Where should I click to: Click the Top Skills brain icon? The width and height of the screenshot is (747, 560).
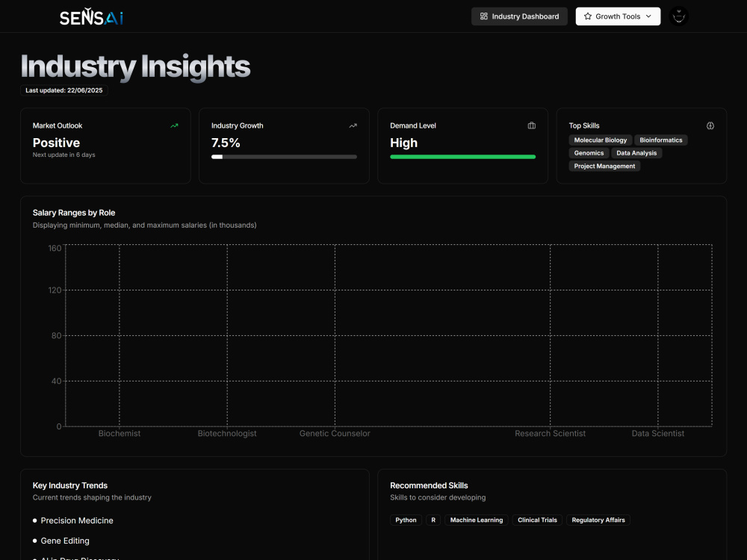click(710, 125)
